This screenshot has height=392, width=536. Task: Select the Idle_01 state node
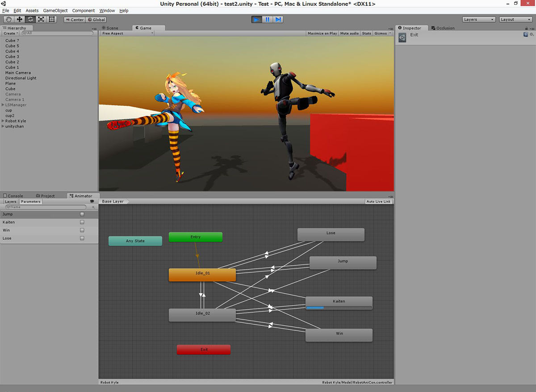[x=202, y=275]
